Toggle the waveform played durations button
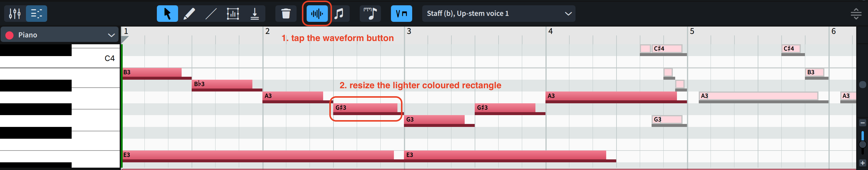Image resolution: width=868 pixels, height=170 pixels. click(317, 14)
